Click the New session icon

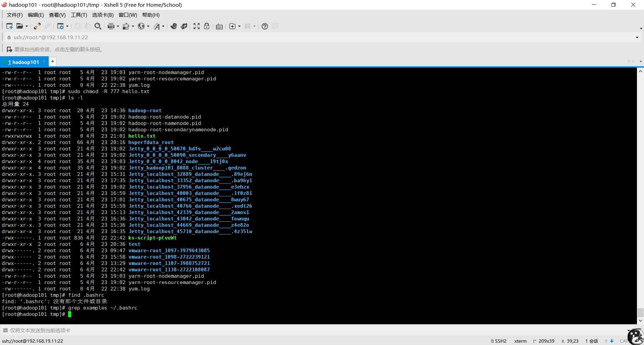(9, 26)
